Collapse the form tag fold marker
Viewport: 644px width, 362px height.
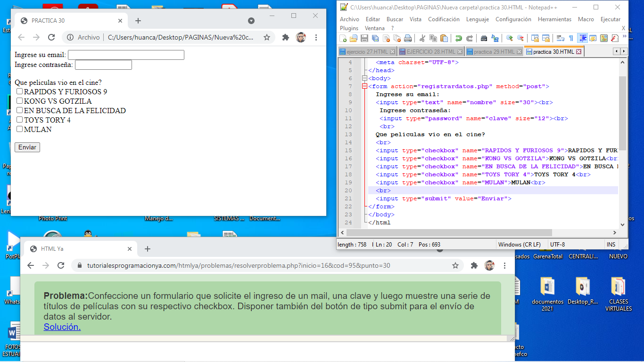[x=364, y=86]
